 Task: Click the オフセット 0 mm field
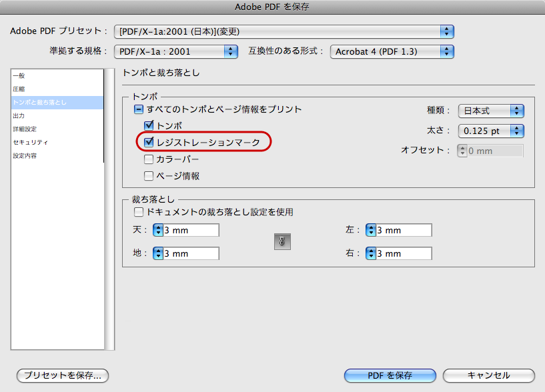click(x=495, y=151)
